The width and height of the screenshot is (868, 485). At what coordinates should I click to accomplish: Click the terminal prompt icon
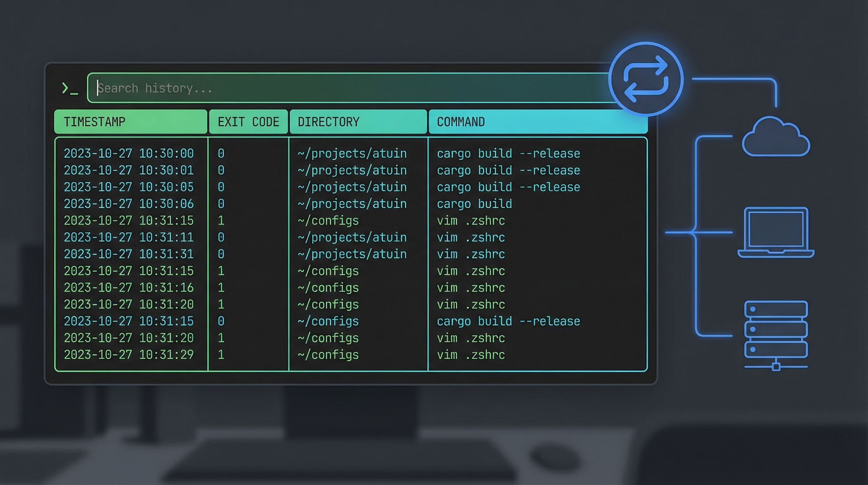(70, 89)
